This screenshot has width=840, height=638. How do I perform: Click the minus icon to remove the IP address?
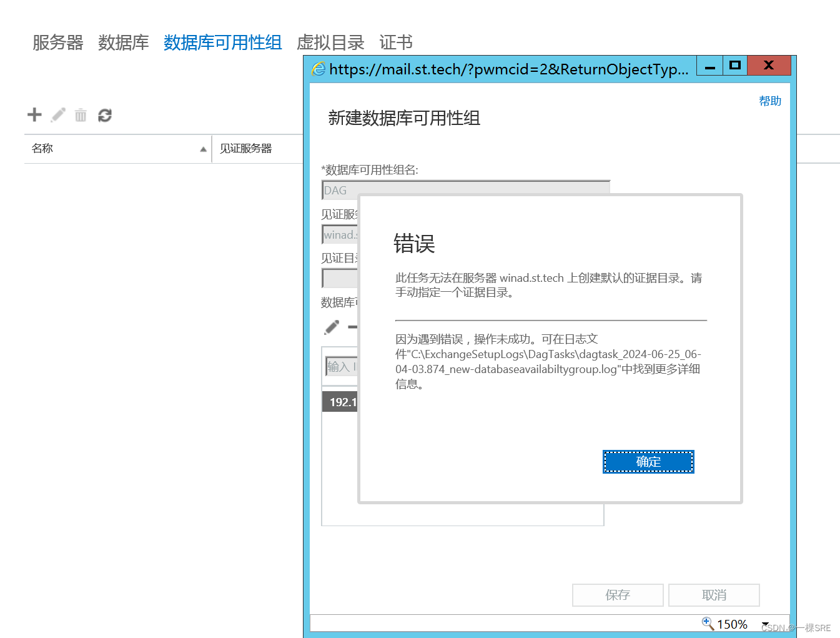[353, 327]
